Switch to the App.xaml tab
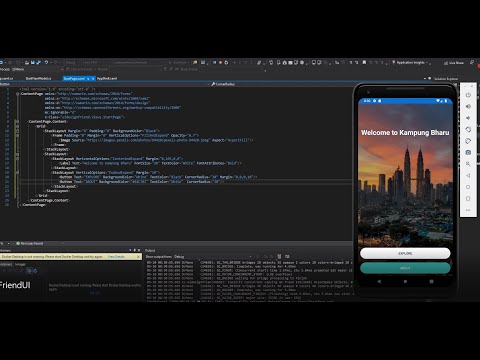This screenshot has height=360, width=480. point(107,78)
